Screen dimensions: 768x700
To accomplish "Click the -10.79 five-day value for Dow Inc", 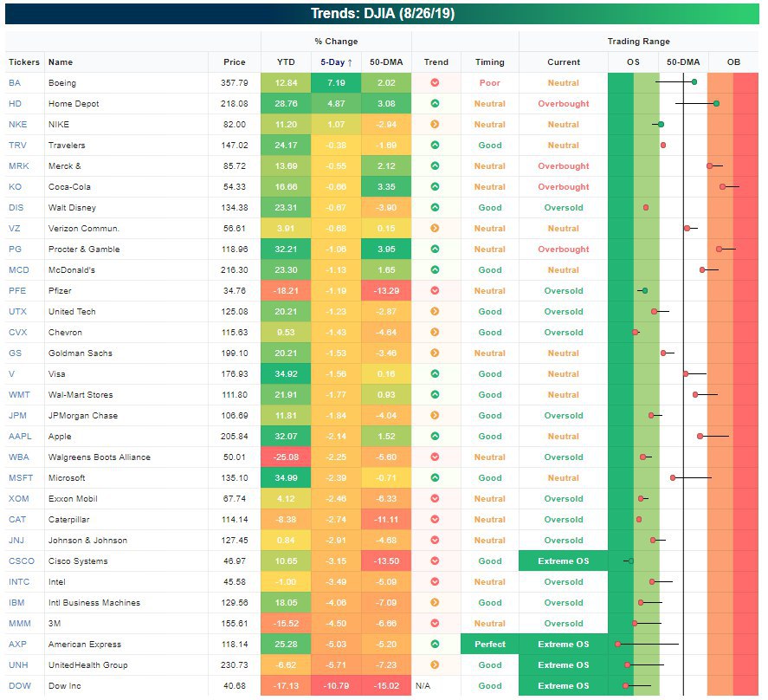I will pyautogui.click(x=336, y=686).
